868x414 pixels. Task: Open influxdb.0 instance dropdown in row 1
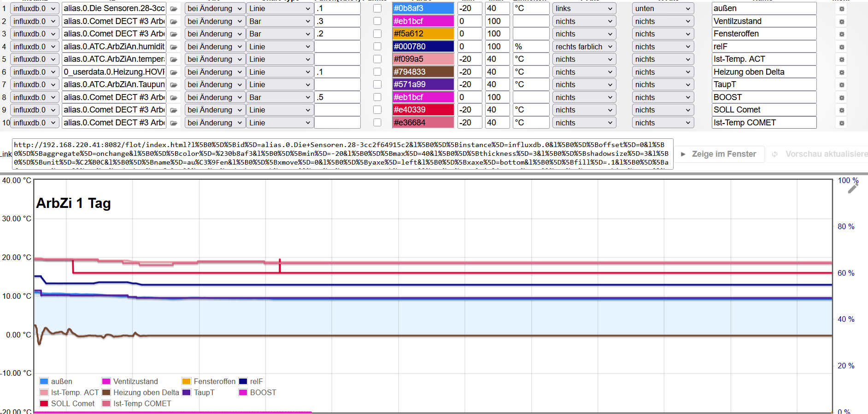coord(35,8)
